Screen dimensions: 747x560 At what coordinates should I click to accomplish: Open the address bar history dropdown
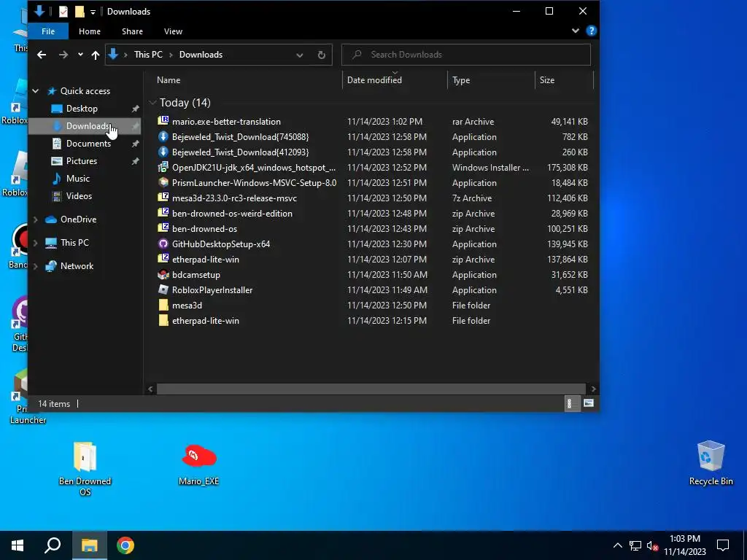coord(300,55)
